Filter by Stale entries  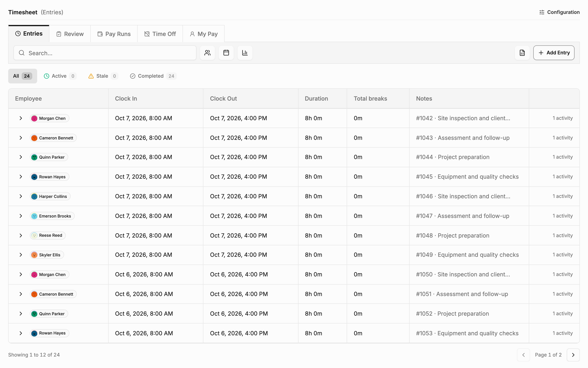click(103, 76)
